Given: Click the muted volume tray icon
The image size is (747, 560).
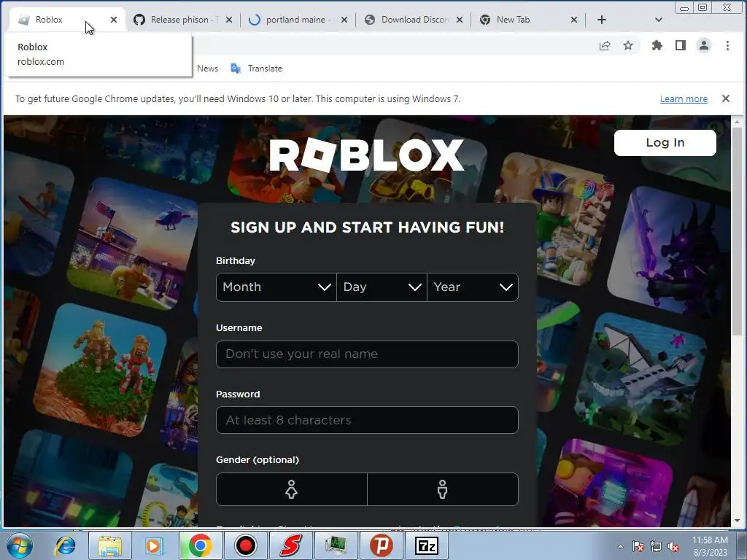Looking at the screenshot, I should [x=673, y=546].
